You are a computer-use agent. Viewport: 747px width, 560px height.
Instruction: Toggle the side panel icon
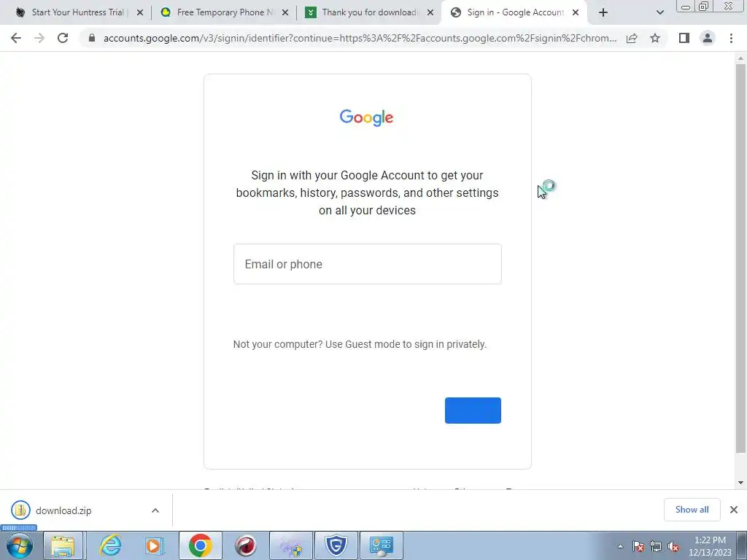[684, 38]
